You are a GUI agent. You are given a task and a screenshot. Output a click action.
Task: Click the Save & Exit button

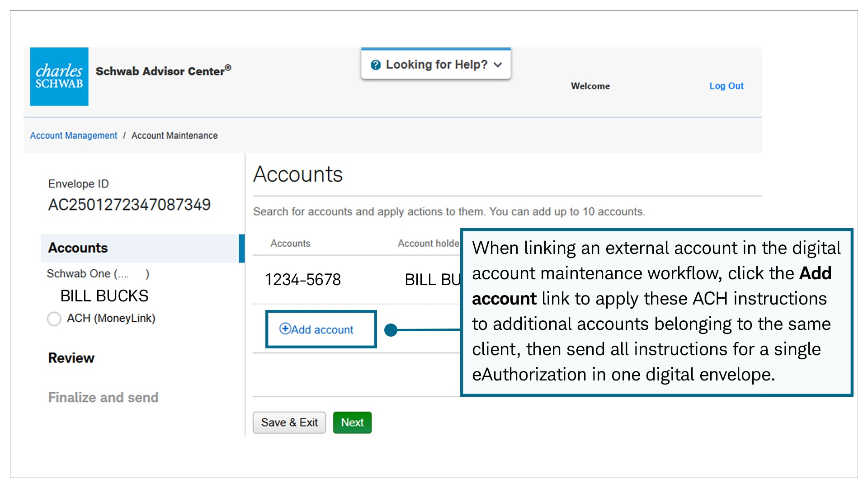[x=289, y=422]
